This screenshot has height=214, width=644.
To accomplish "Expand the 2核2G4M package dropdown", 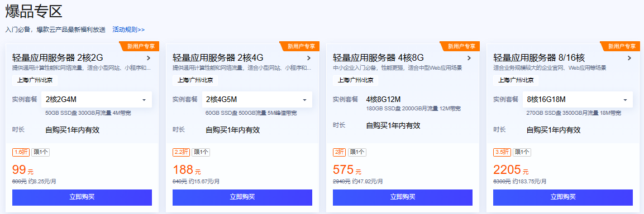I will pos(97,100).
